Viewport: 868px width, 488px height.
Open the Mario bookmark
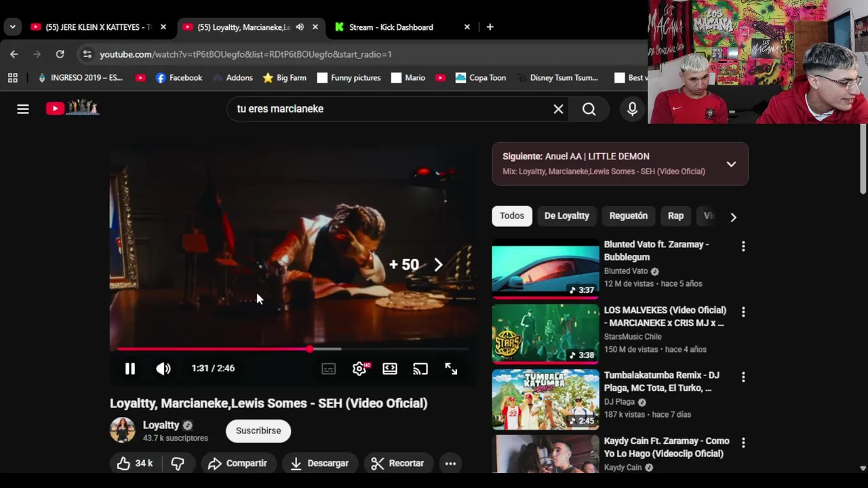click(x=408, y=78)
